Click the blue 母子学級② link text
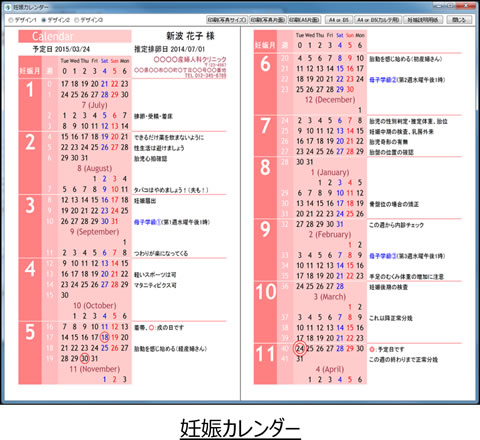The image size is (480, 440). (x=382, y=80)
